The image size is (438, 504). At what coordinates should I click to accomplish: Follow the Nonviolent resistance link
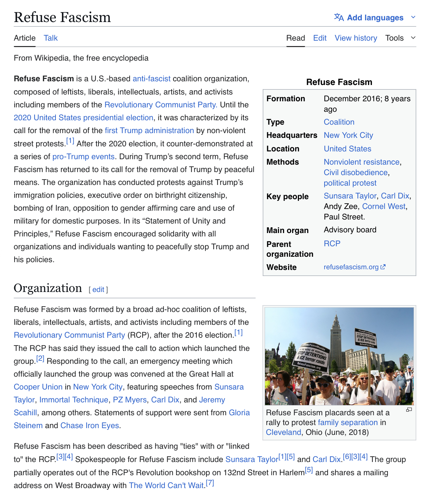click(x=362, y=162)
